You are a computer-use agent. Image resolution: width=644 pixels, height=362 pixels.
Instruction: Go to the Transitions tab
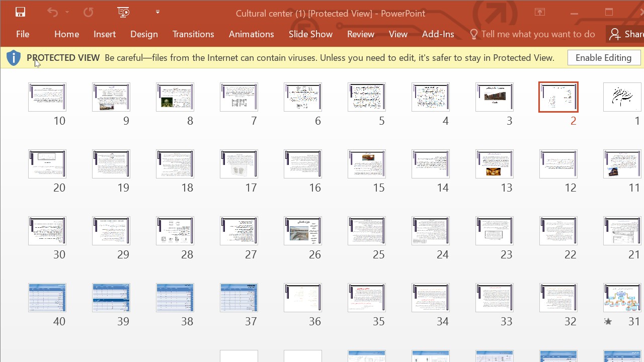pos(193,34)
